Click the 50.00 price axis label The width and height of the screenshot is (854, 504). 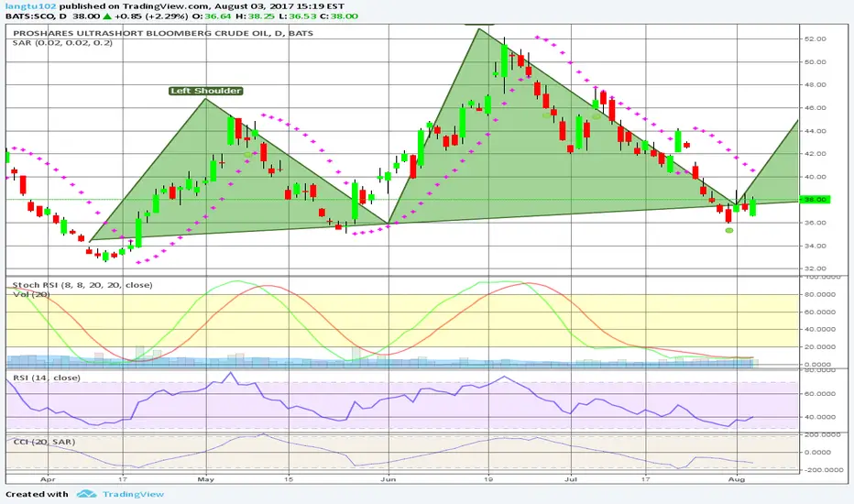(x=816, y=62)
